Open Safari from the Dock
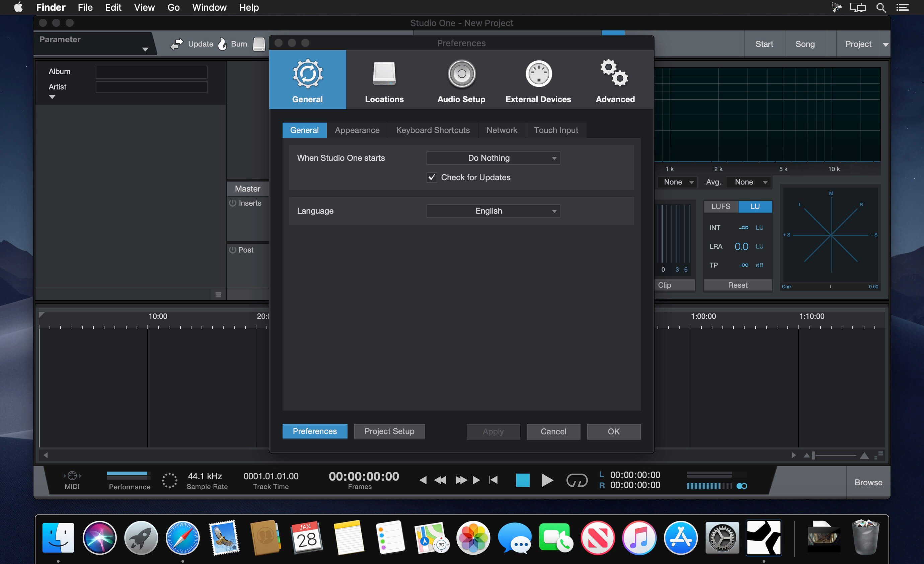Image resolution: width=924 pixels, height=564 pixels. [x=183, y=538]
